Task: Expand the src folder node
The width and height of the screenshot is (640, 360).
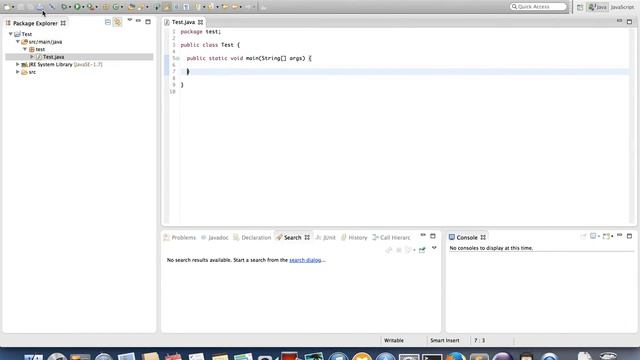Action: pyautogui.click(x=18, y=72)
